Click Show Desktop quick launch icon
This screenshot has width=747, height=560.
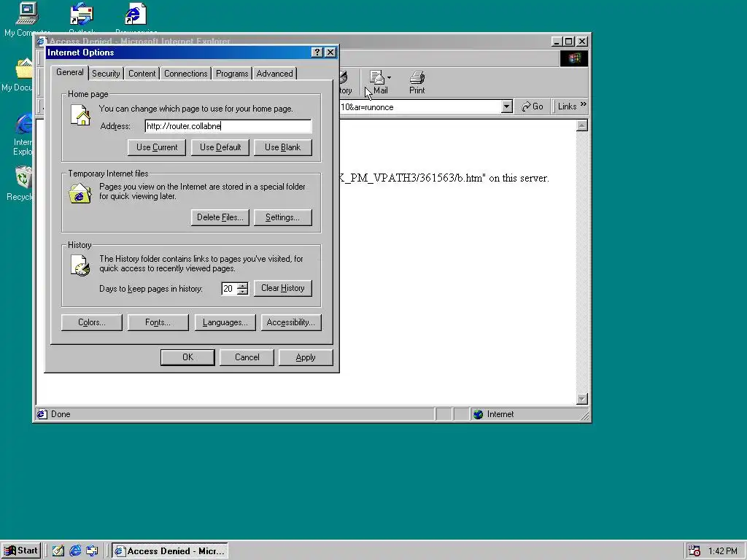[x=58, y=551]
